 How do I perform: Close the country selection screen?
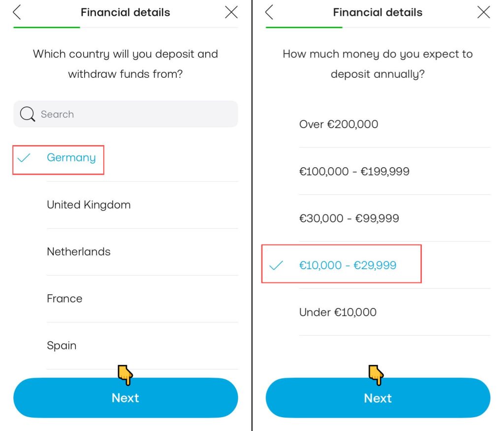231,12
